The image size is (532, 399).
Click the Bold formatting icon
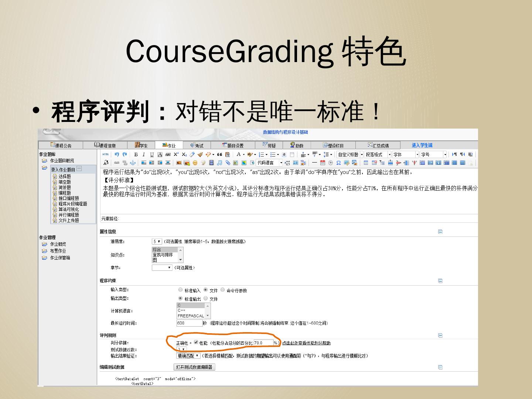(x=136, y=154)
